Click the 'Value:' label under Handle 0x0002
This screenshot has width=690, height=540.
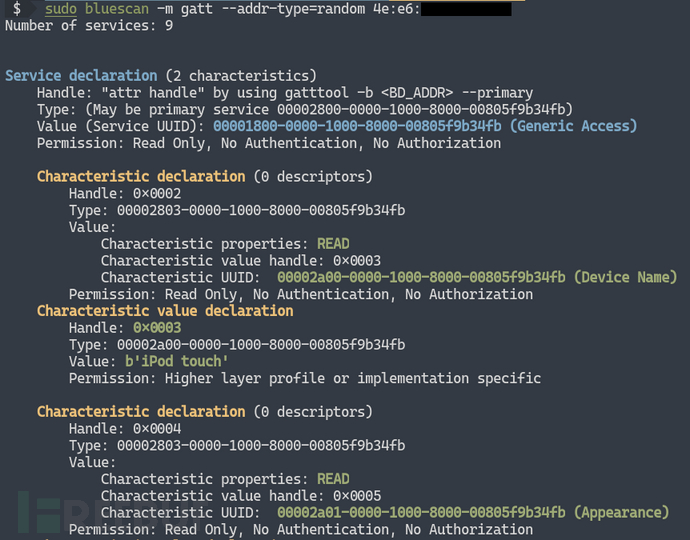coord(92,227)
